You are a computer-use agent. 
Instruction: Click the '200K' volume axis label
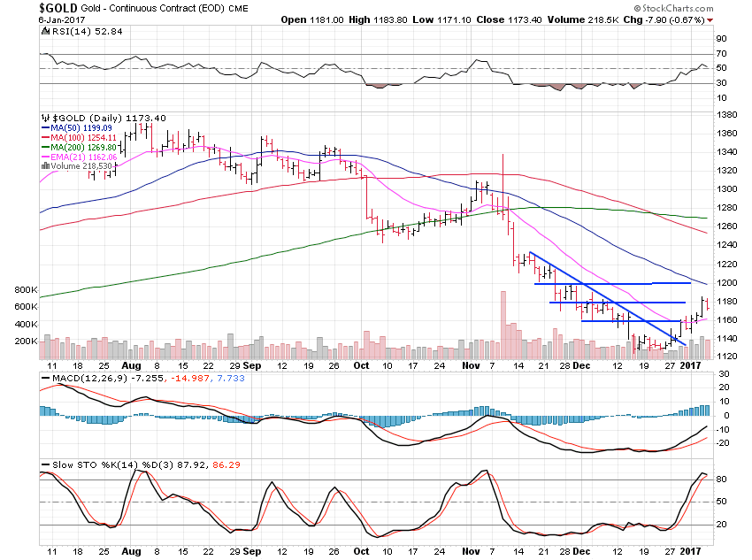pos(26,341)
